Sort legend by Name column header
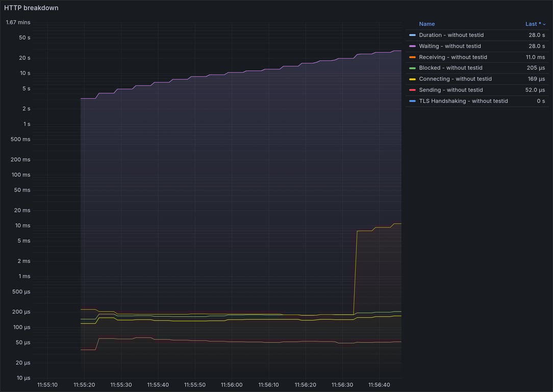553x392 pixels. [x=427, y=24]
